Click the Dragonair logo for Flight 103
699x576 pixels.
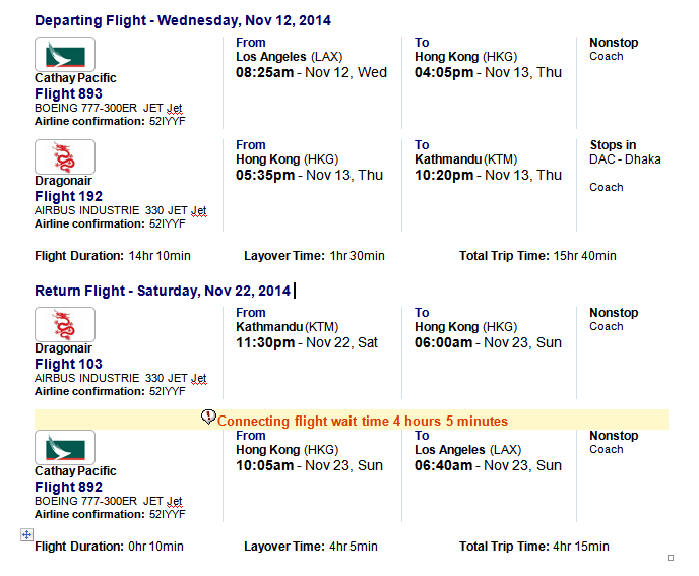pyautogui.click(x=65, y=325)
